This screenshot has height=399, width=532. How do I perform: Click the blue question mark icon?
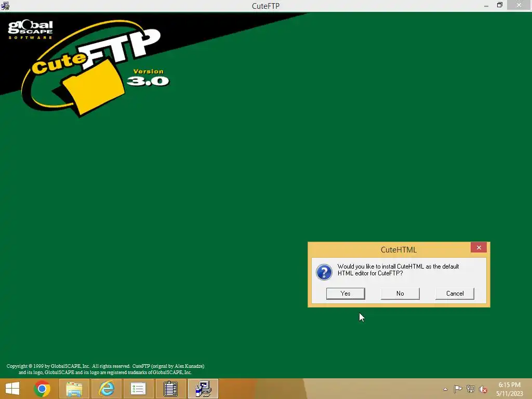tap(324, 272)
